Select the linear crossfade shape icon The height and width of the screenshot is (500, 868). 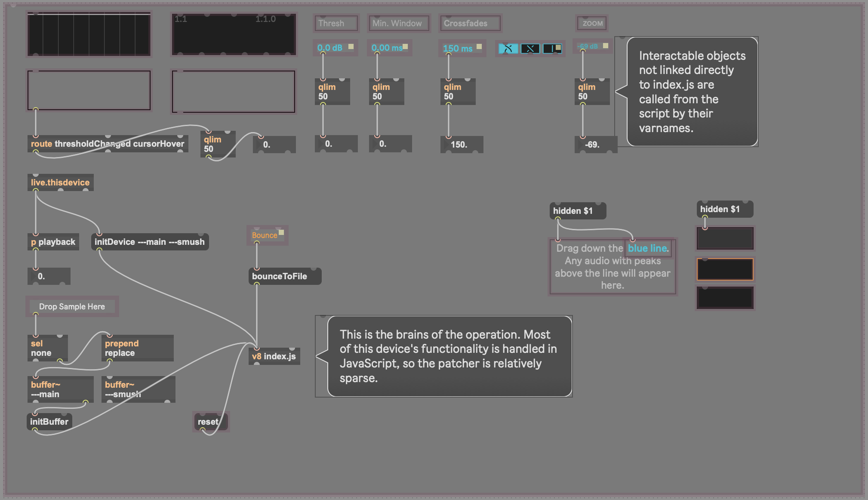530,49
